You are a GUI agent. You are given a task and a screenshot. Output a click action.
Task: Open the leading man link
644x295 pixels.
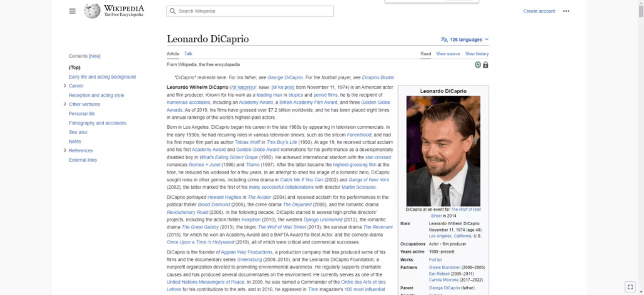(x=269, y=95)
